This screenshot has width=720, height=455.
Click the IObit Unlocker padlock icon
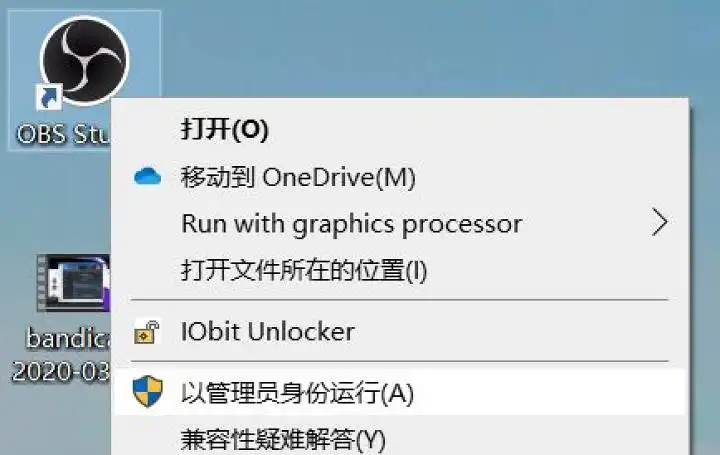[x=147, y=331]
